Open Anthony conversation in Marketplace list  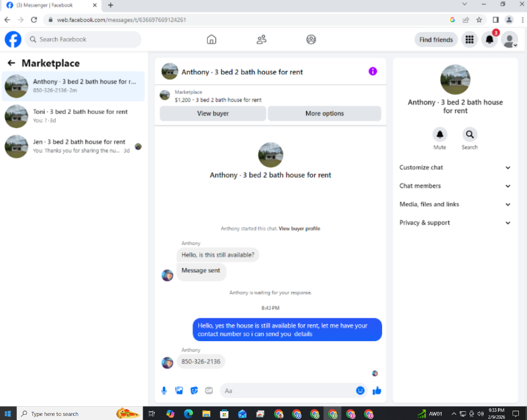click(73, 86)
